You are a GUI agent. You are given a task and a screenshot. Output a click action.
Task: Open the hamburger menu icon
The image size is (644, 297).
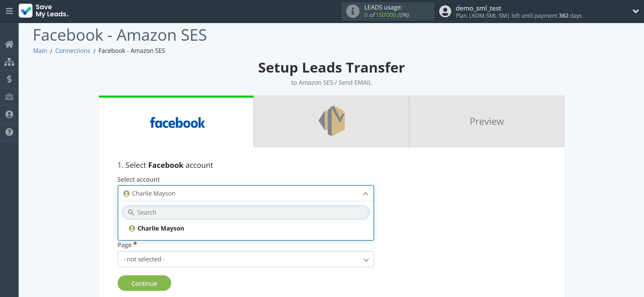[9, 11]
